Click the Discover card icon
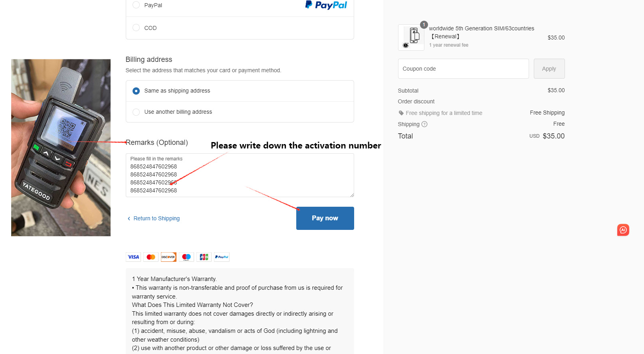Viewport: 644px width, 354px height. point(168,257)
